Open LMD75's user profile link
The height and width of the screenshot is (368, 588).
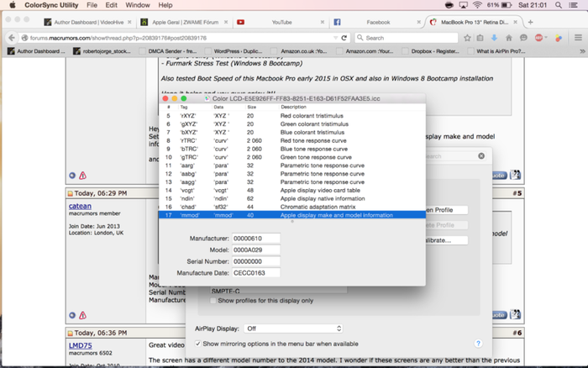click(81, 345)
